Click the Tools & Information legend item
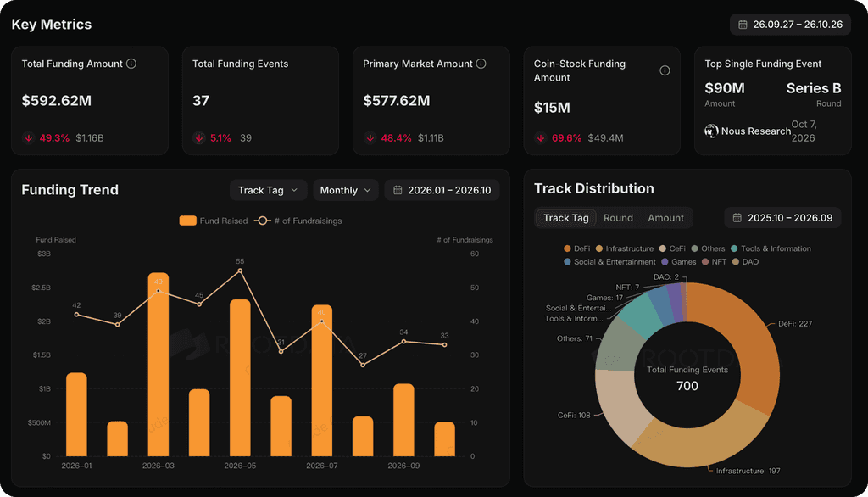Screen dimensions: 868x497 click(771, 248)
